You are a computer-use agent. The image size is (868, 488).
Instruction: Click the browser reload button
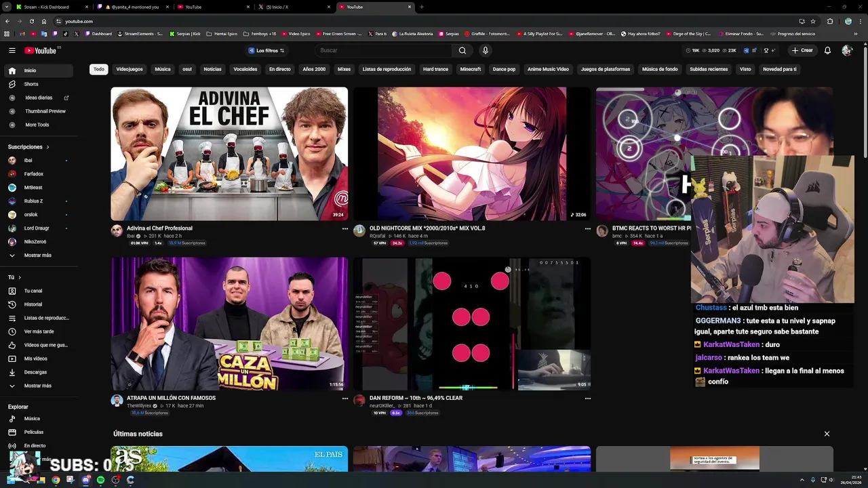pos(32,21)
